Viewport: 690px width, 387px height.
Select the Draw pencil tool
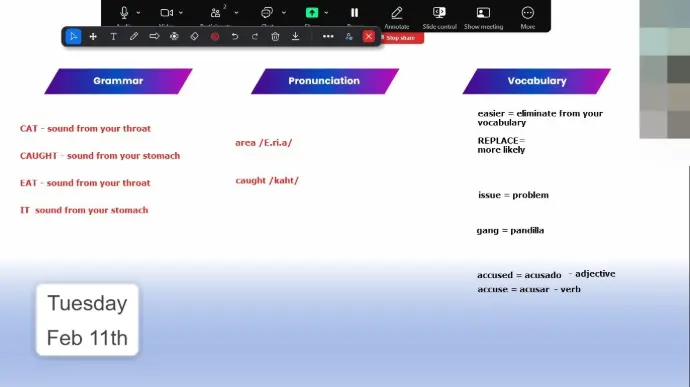pos(134,37)
